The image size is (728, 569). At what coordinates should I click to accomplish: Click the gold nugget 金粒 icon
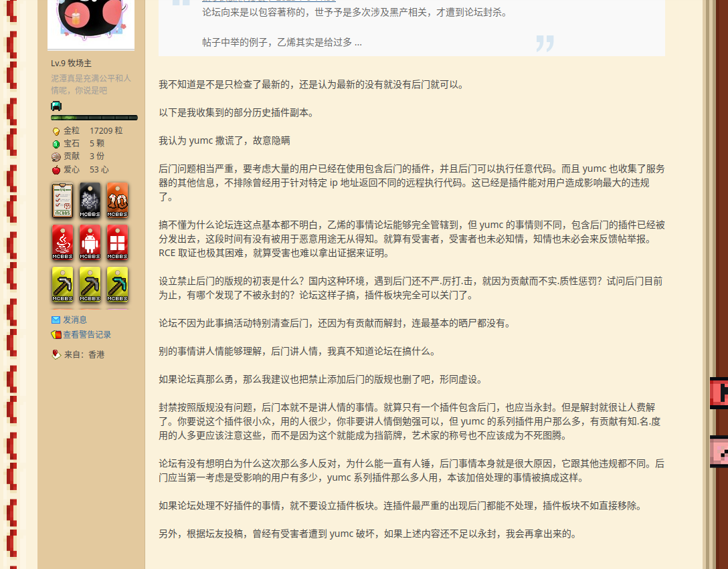(x=56, y=131)
